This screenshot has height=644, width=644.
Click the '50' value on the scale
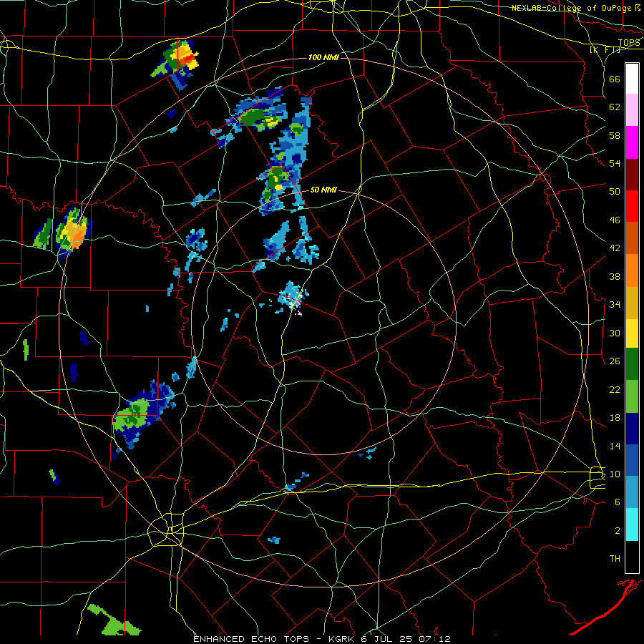pos(615,192)
